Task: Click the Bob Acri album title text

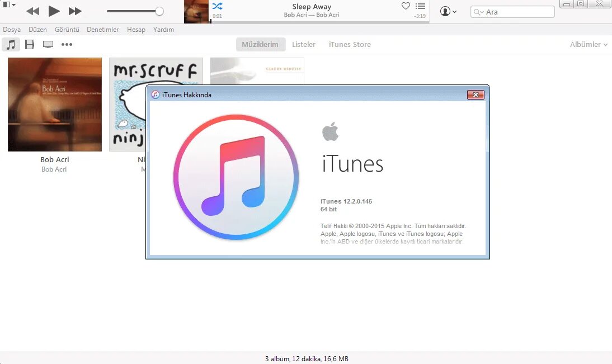Action: [55, 159]
